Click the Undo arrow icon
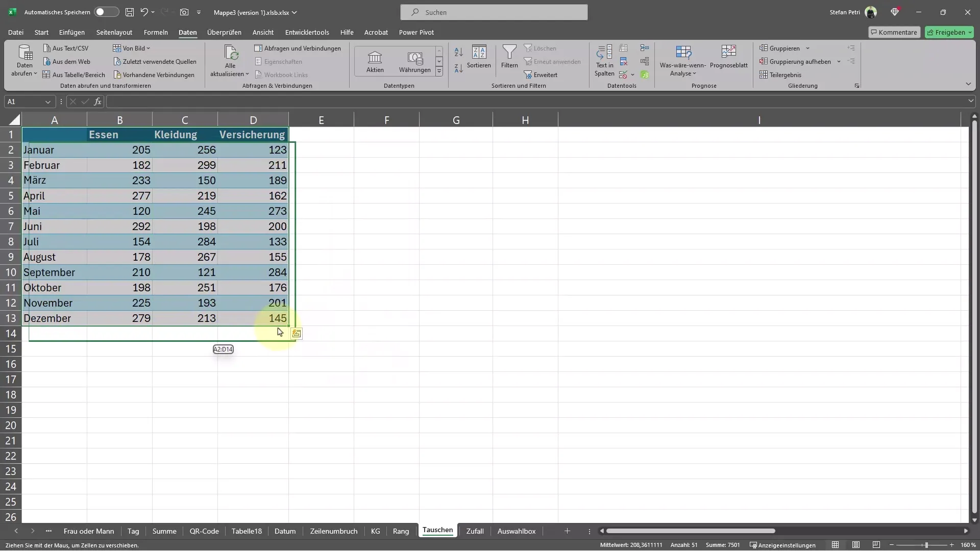 (144, 12)
